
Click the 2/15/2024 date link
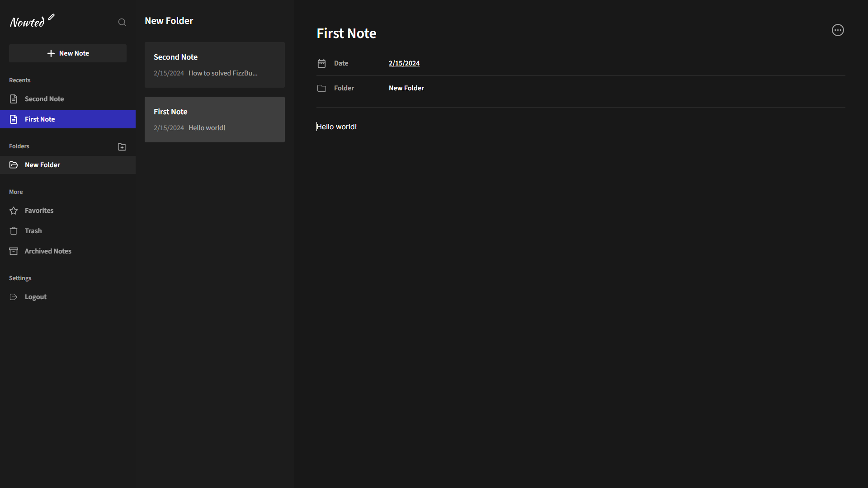tap(404, 63)
